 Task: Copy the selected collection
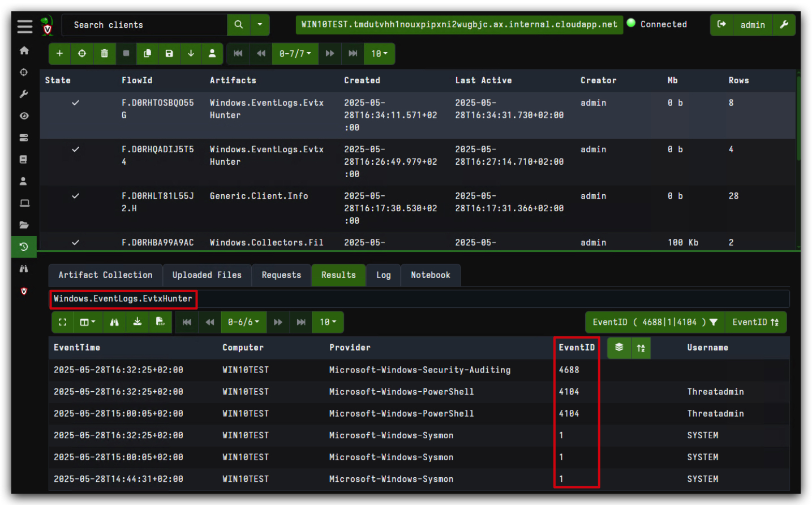point(147,53)
